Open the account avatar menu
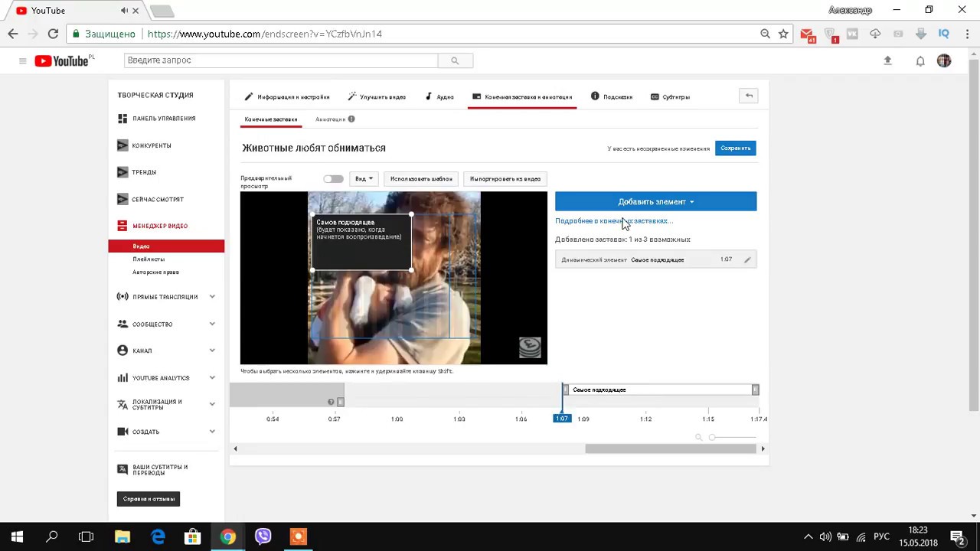The image size is (980, 551). [944, 60]
